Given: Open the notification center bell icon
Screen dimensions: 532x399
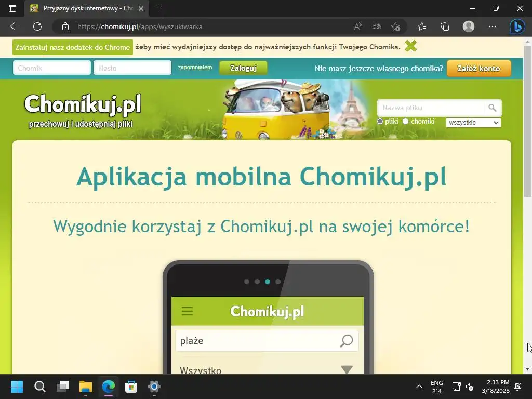Looking at the screenshot, I should coord(518,387).
